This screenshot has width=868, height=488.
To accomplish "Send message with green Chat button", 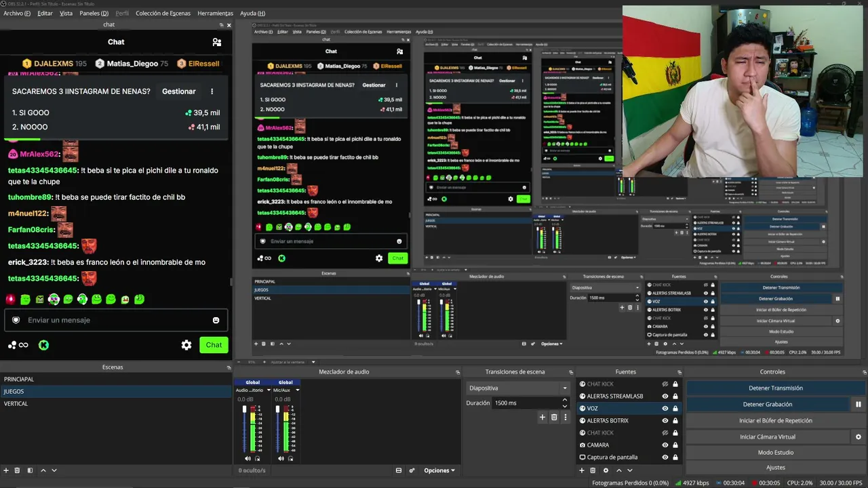I will pos(214,345).
